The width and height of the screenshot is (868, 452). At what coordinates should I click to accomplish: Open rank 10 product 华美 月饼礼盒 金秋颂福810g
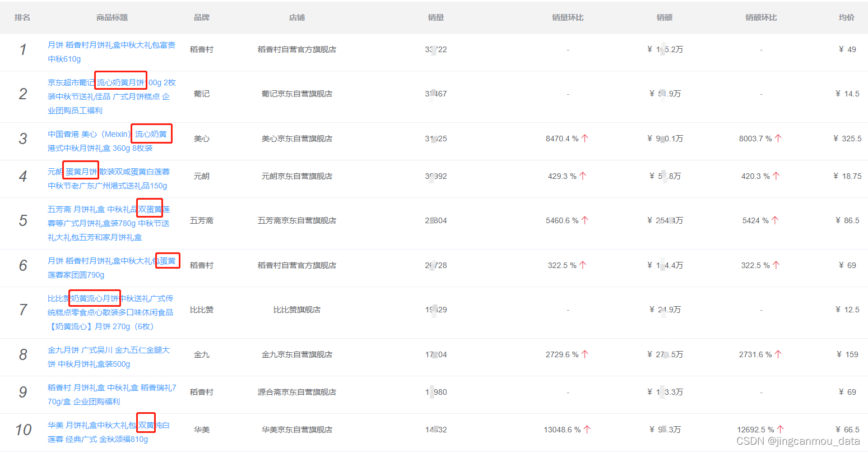pyautogui.click(x=109, y=432)
